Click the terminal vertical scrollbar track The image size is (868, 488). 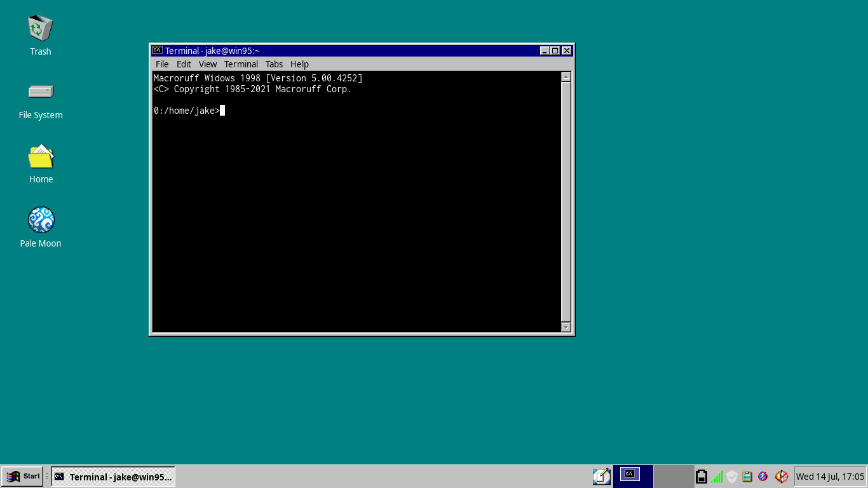566,202
